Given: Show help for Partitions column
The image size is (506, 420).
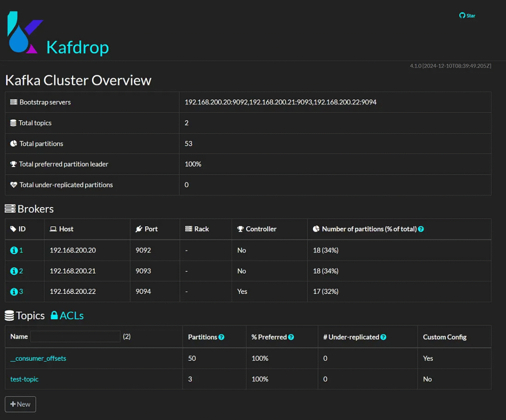Looking at the screenshot, I should coord(221,337).
